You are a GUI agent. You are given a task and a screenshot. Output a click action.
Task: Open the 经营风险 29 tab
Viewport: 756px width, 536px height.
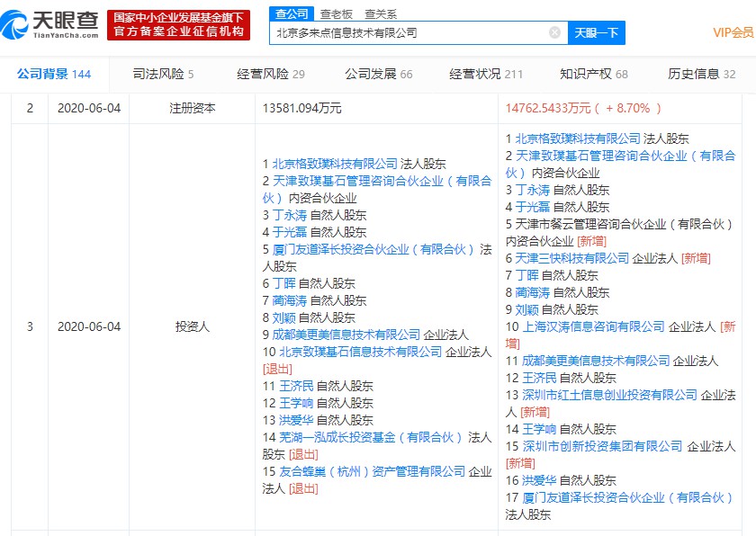(271, 74)
